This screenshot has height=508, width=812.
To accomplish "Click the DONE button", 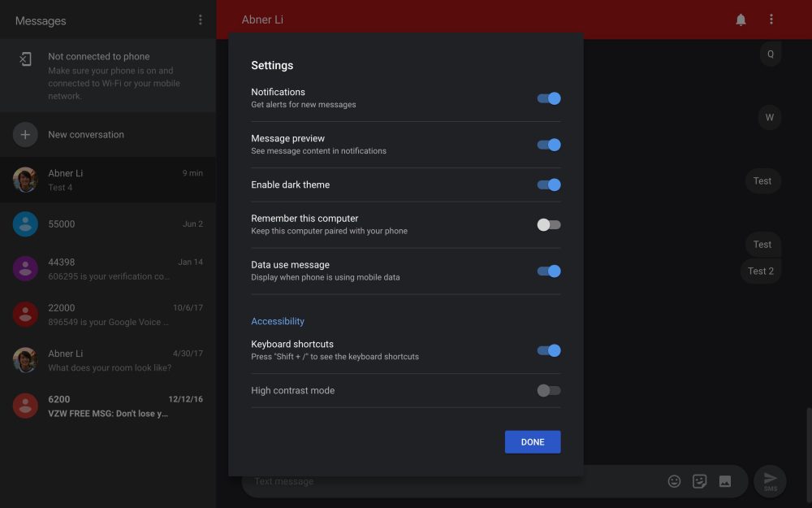I will 533,441.
